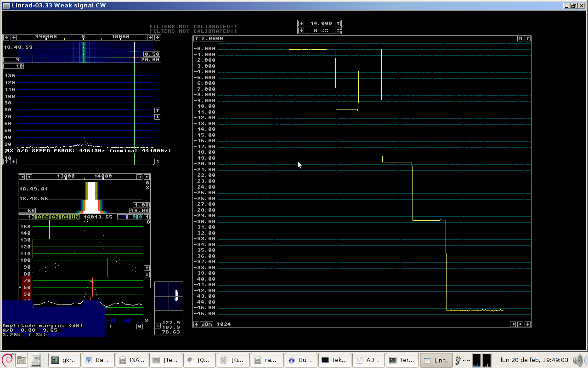
Task: Click the wide waterfall 20.00 gain box
Action: [150, 60]
